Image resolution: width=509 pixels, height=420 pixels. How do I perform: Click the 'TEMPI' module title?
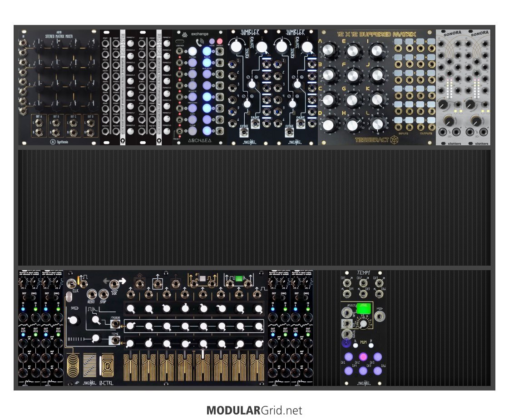(364, 272)
